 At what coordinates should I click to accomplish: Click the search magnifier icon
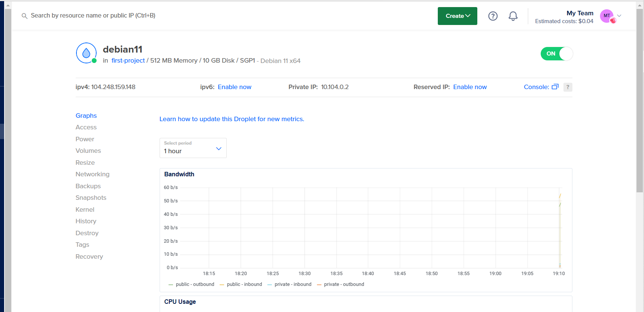coord(25,16)
